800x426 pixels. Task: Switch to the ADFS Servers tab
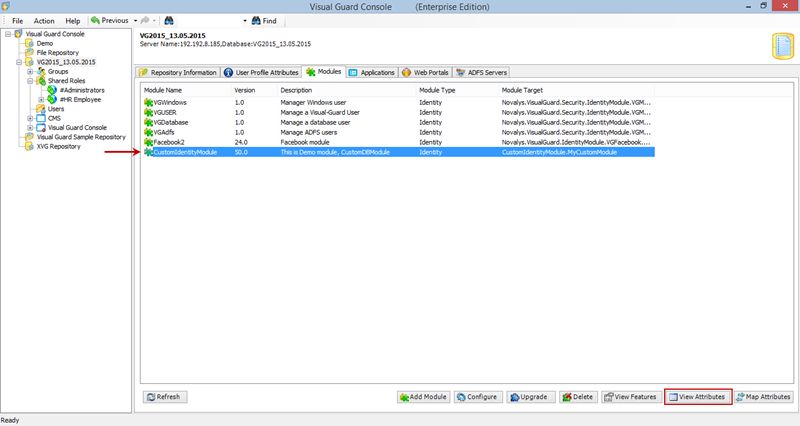coord(482,72)
